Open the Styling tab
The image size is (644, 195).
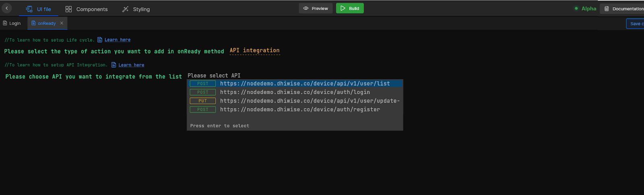pyautogui.click(x=136, y=9)
